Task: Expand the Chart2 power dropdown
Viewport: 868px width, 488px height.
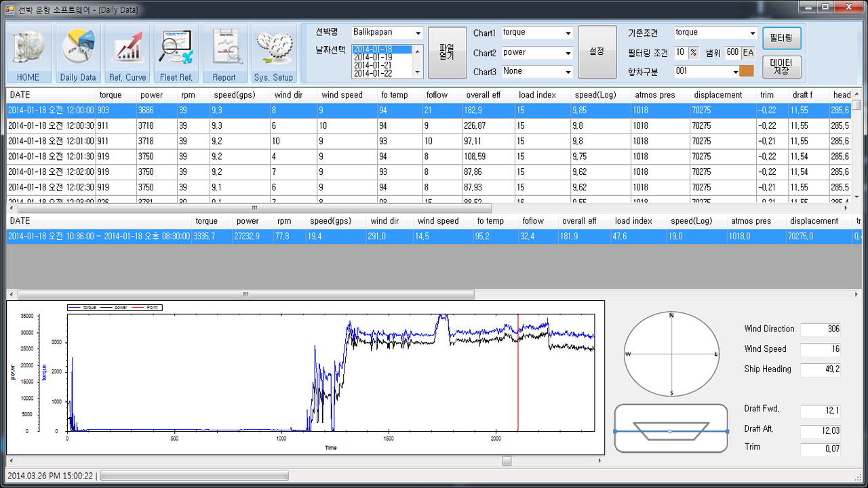Action: [568, 52]
